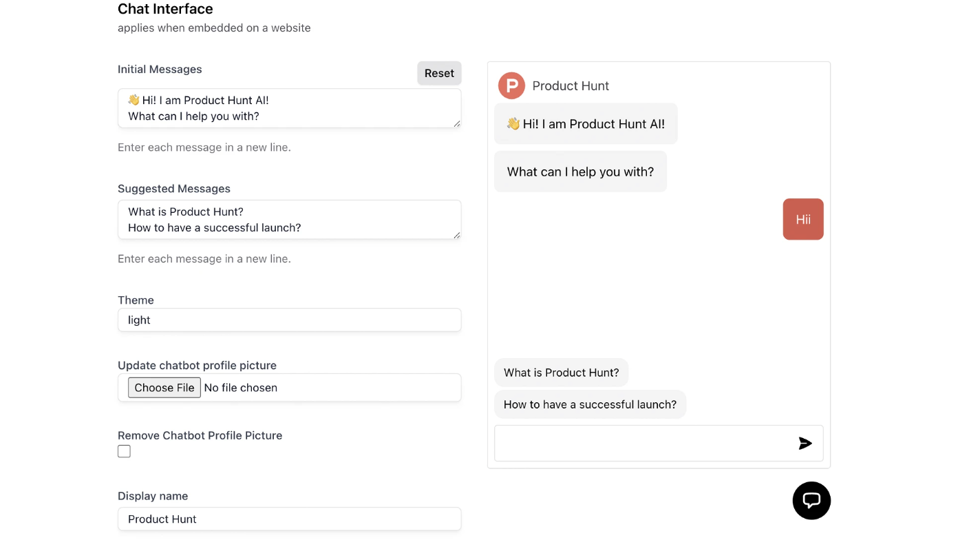Click the Theme field showing light
Viewport: 980px width, 551px height.
click(x=289, y=320)
